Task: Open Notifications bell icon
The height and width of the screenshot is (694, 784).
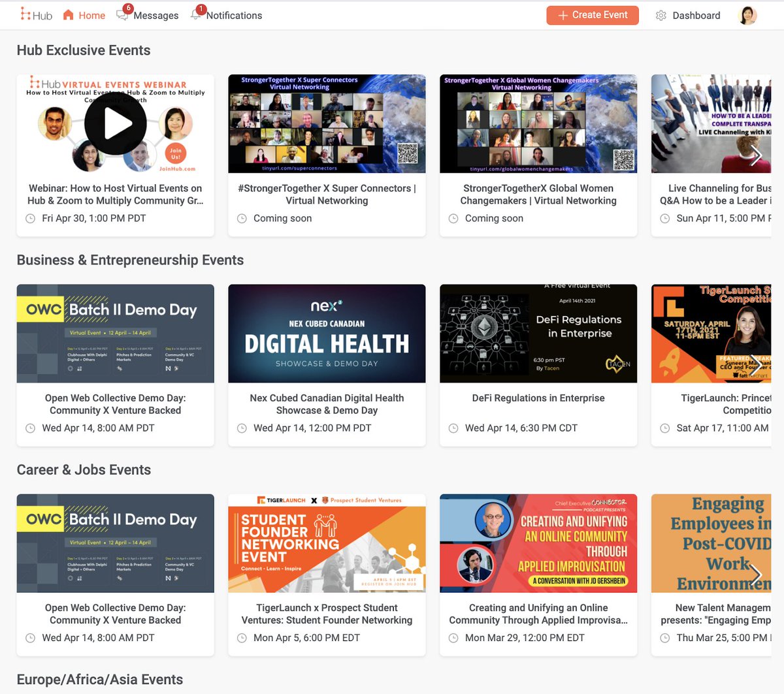Action: click(195, 15)
